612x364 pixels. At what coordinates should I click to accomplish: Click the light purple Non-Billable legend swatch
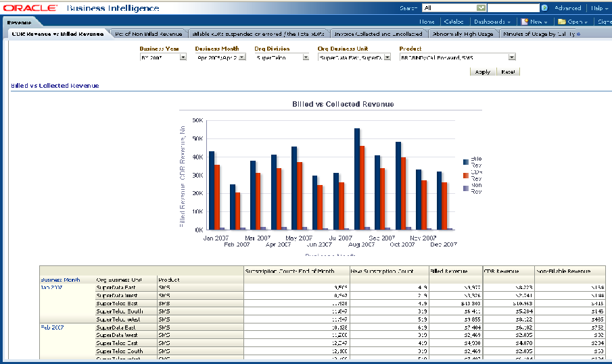(466, 188)
